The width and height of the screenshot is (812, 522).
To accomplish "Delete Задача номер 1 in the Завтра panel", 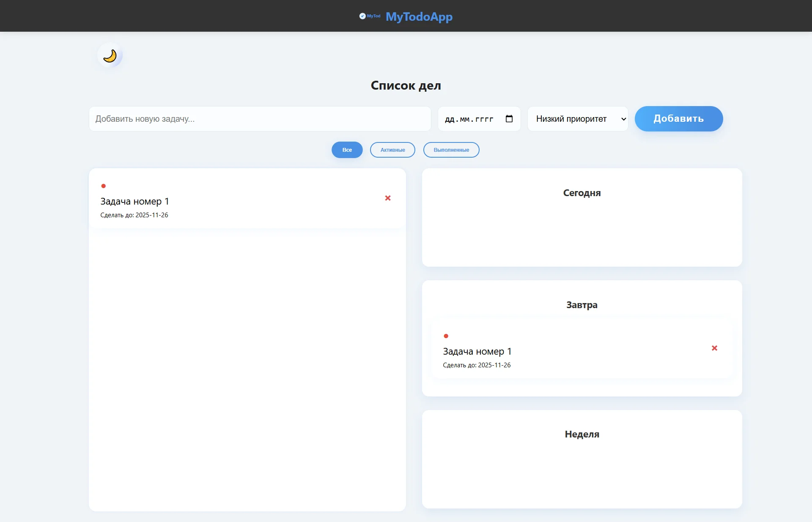I will [x=714, y=348].
